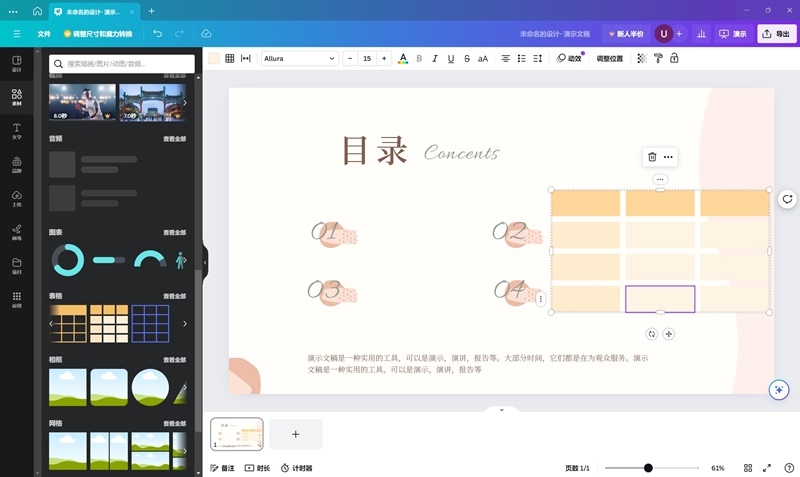
Task: Open the grid view icon
Action: pyautogui.click(x=748, y=468)
